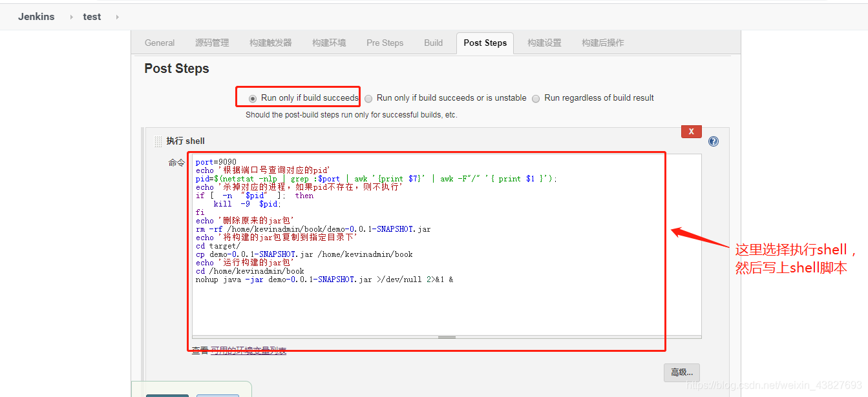Delete the 执行 shell step with red X

pos(691,131)
